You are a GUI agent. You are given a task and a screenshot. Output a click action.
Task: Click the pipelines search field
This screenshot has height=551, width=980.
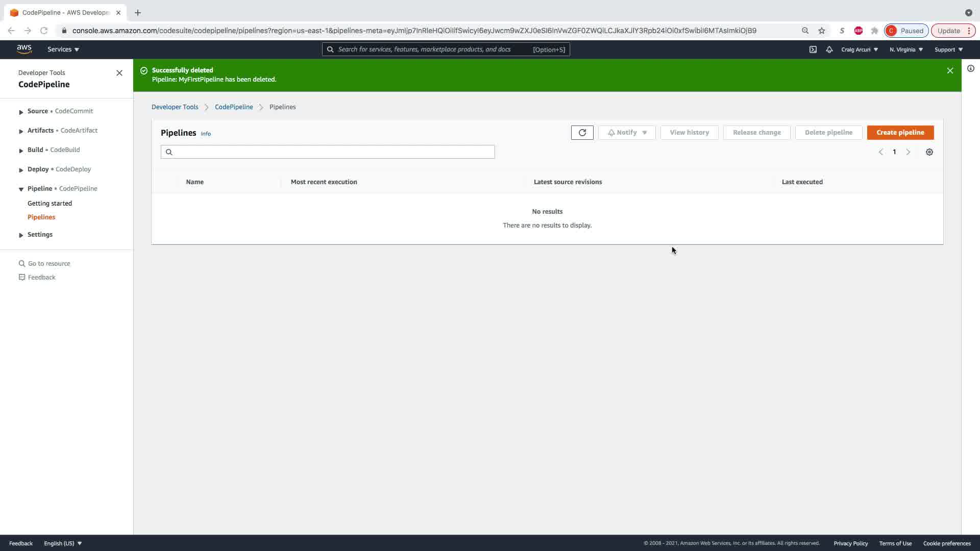point(332,152)
